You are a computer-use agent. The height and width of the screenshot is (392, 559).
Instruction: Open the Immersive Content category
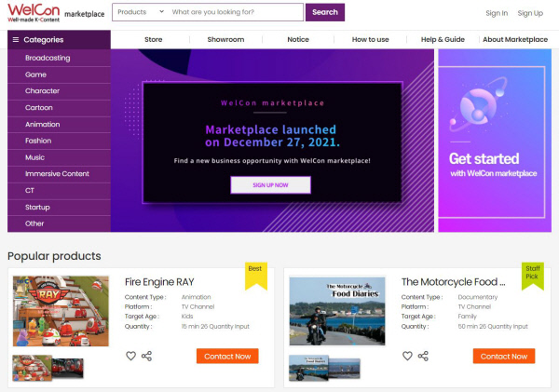point(57,174)
